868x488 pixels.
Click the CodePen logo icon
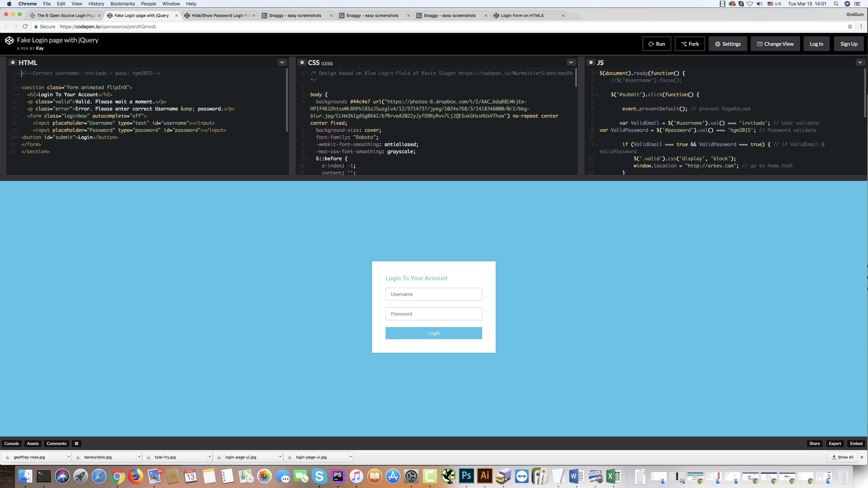click(x=9, y=41)
